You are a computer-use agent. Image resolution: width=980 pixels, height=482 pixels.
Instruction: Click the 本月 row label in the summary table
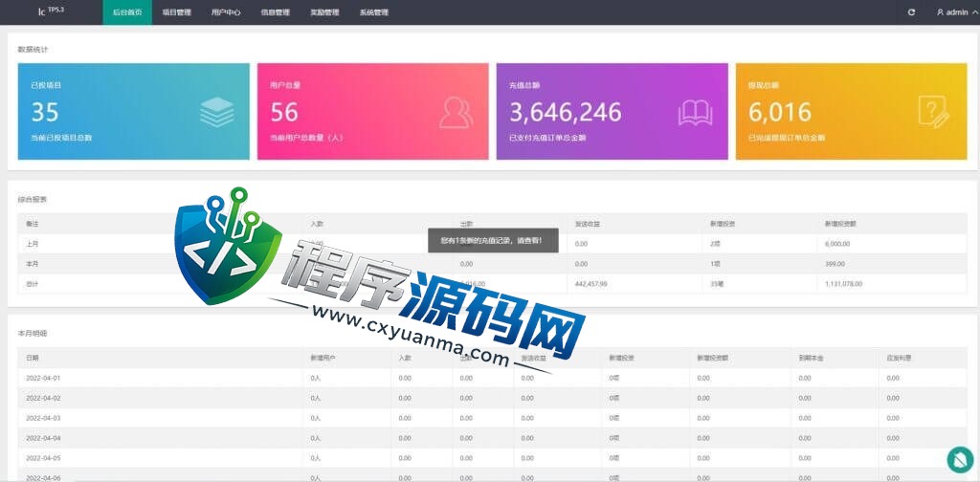coord(32,264)
